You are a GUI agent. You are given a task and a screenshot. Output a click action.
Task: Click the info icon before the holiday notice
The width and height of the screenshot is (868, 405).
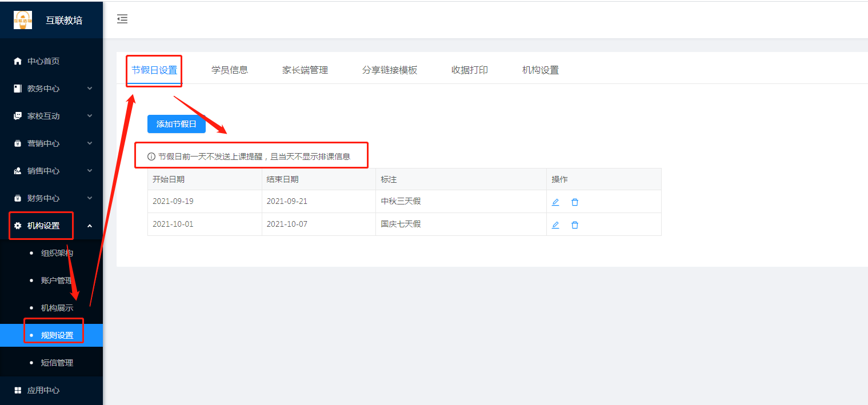151,157
